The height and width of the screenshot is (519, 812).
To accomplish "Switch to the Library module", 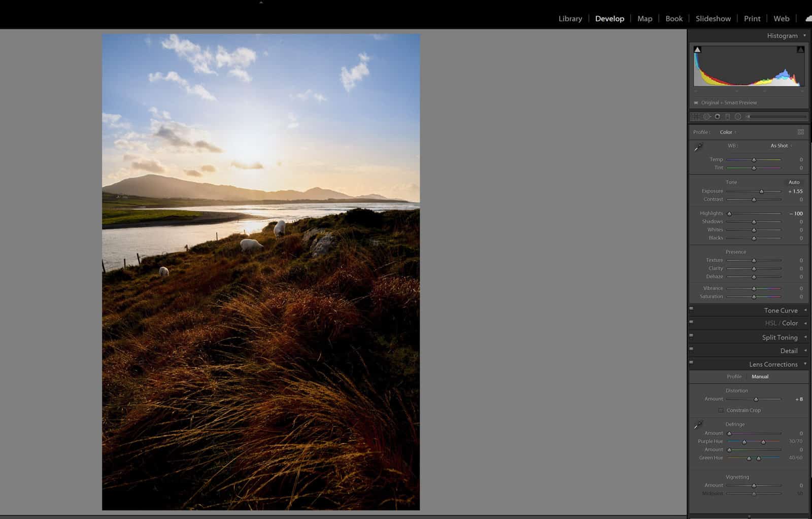I will [570, 18].
